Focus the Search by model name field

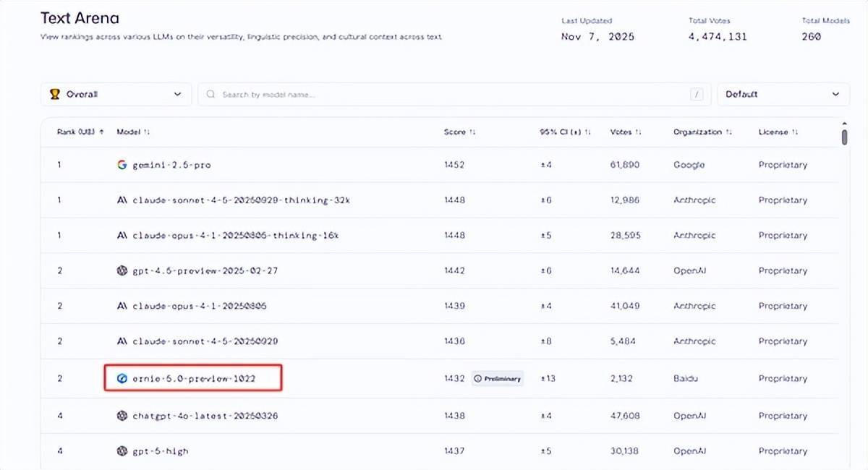pyautogui.click(x=448, y=95)
